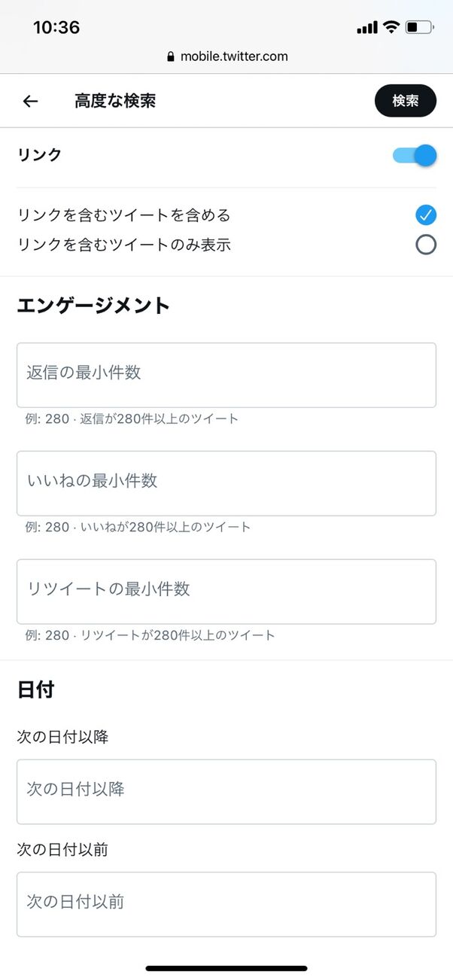Tap the 日付 section heading

(35, 689)
